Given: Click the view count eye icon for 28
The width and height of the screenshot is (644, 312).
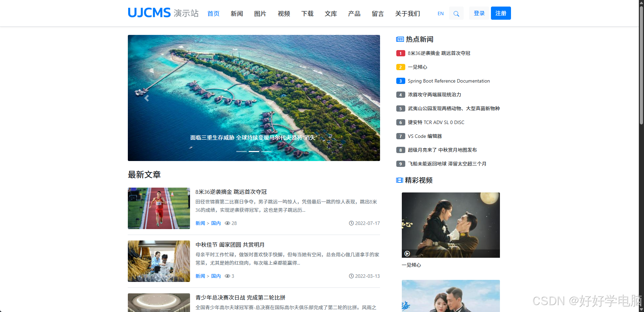Looking at the screenshot, I should (x=227, y=223).
